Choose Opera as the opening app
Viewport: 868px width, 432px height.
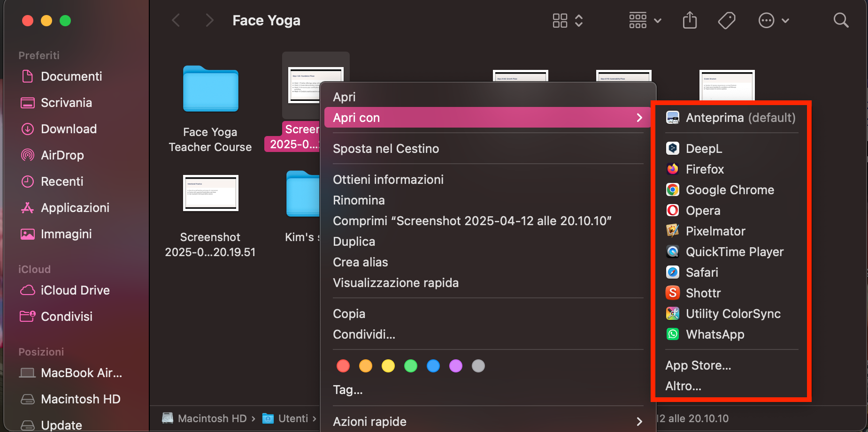coord(703,210)
